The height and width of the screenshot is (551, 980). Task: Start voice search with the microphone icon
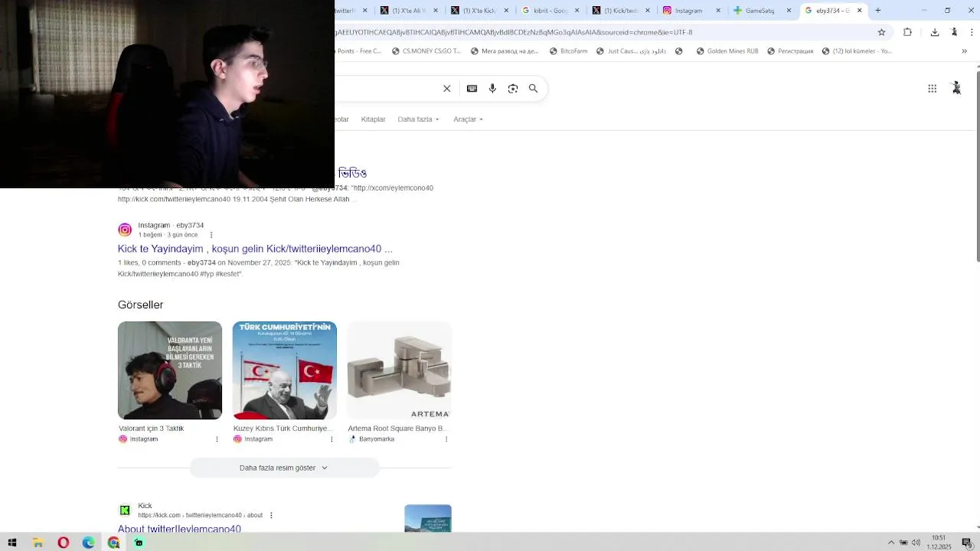492,89
